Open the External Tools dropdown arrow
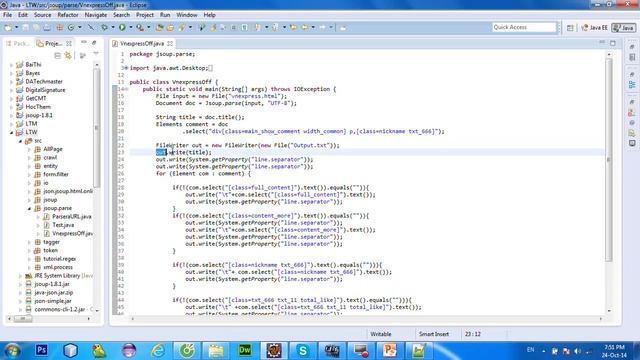 tap(148, 27)
